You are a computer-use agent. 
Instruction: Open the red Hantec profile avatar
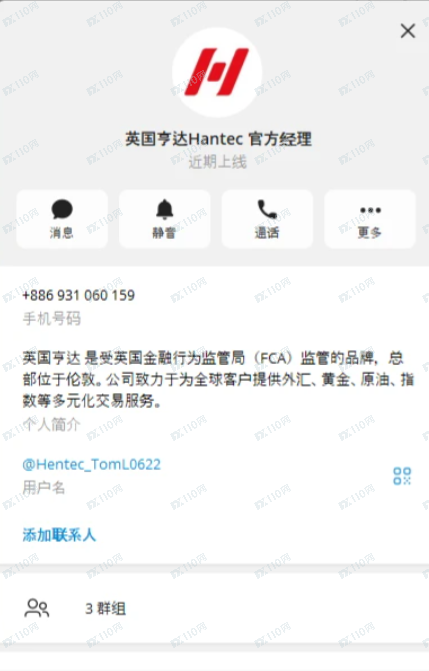tap(217, 72)
